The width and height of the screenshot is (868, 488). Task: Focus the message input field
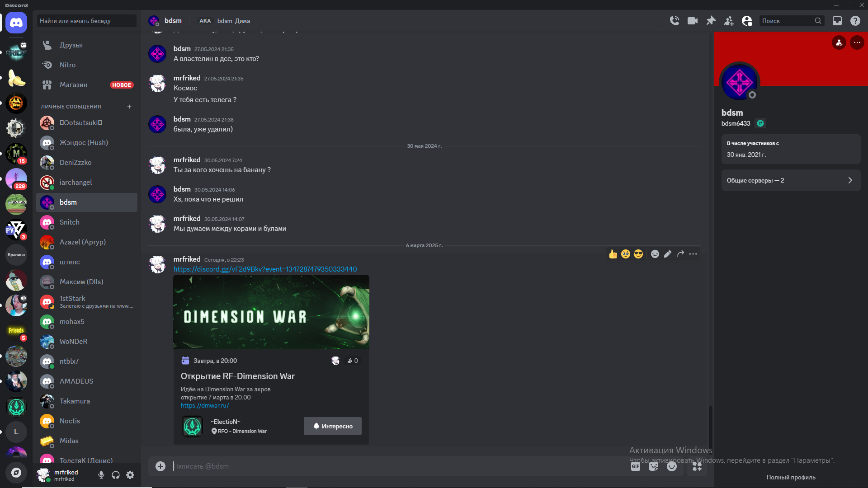click(398, 466)
